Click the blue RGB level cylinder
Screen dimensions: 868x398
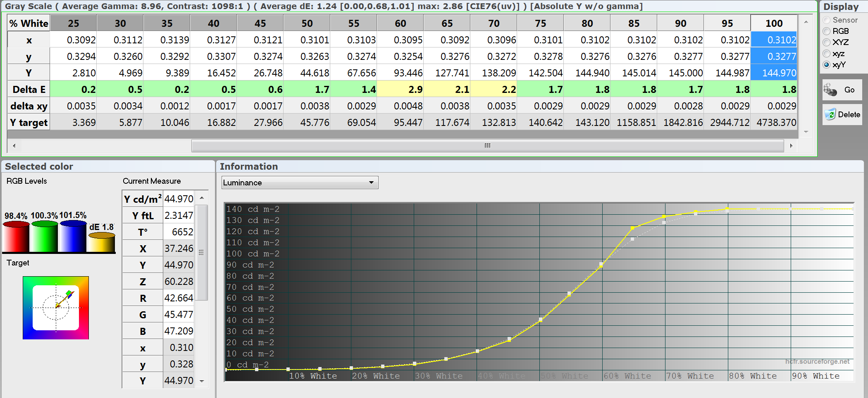tap(73, 235)
